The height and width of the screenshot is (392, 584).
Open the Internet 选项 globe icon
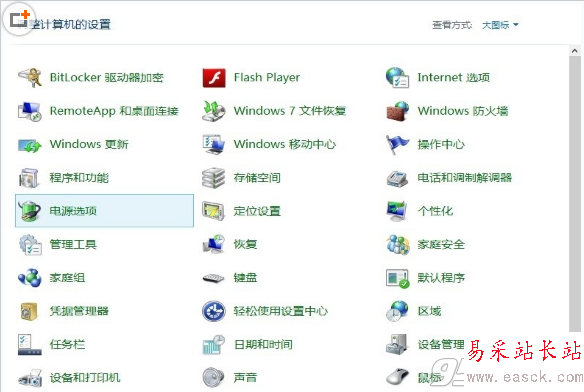click(x=397, y=78)
